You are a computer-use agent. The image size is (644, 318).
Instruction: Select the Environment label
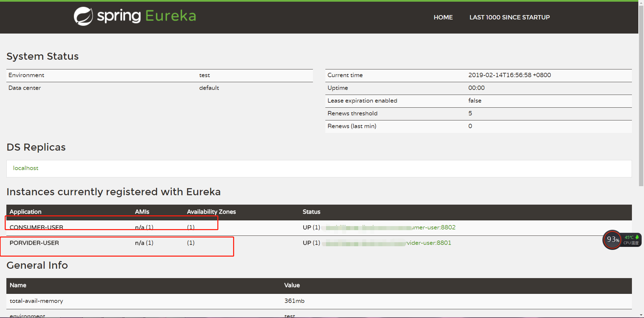click(x=26, y=75)
